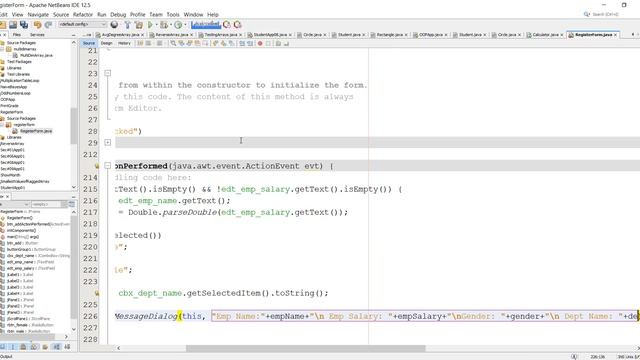Open the Profile menu
The height and width of the screenshot is (360, 640).
coord(138,15)
